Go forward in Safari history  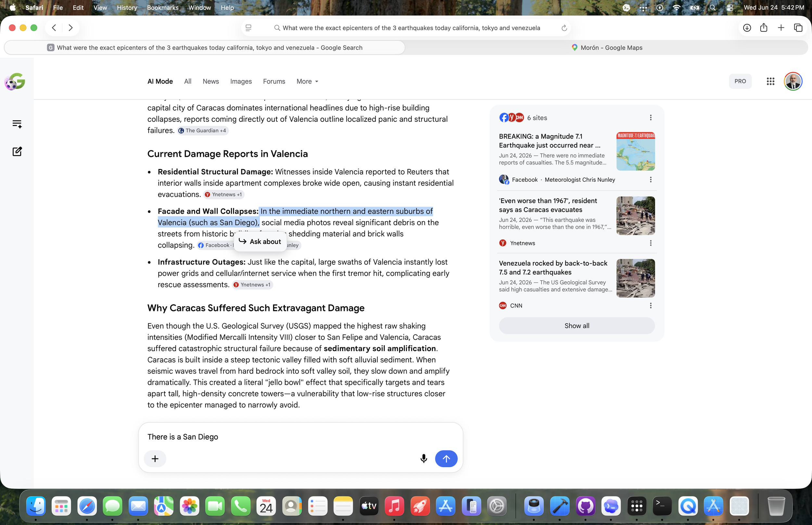click(x=70, y=28)
